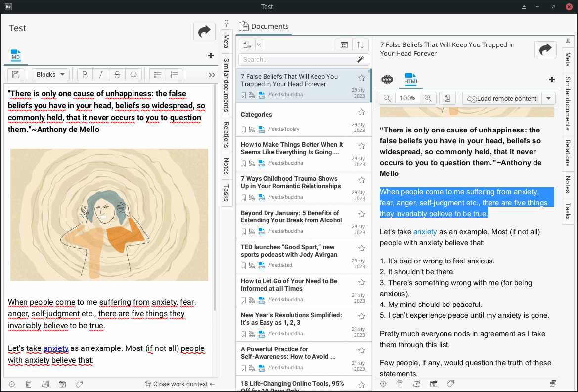The width and height of the screenshot is (578, 392).
Task: Expand the arrow next to Load remote content
Action: (548, 98)
